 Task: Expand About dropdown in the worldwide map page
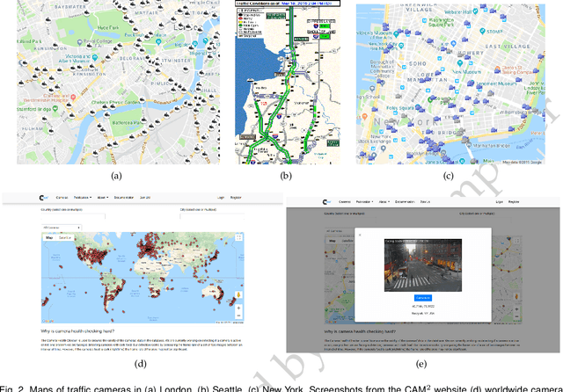103,198
